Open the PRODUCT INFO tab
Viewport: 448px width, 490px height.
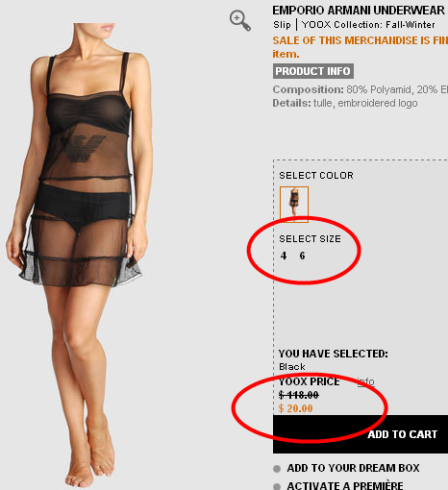coord(313,71)
